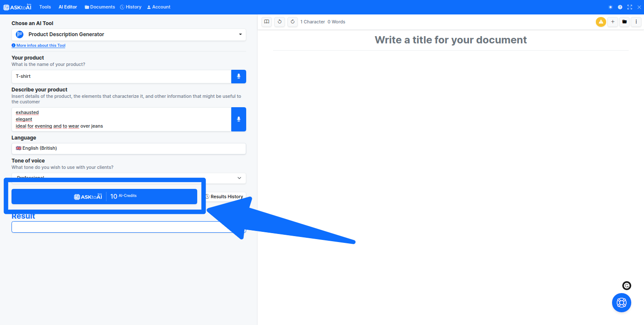Click the undo icon in the editor toolbar
This screenshot has width=644, height=325.
(279, 22)
